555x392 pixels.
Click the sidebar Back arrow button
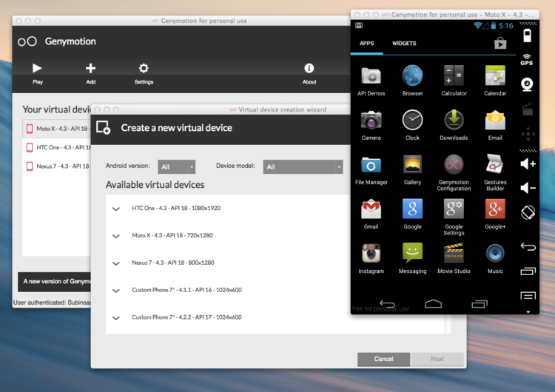click(x=528, y=246)
